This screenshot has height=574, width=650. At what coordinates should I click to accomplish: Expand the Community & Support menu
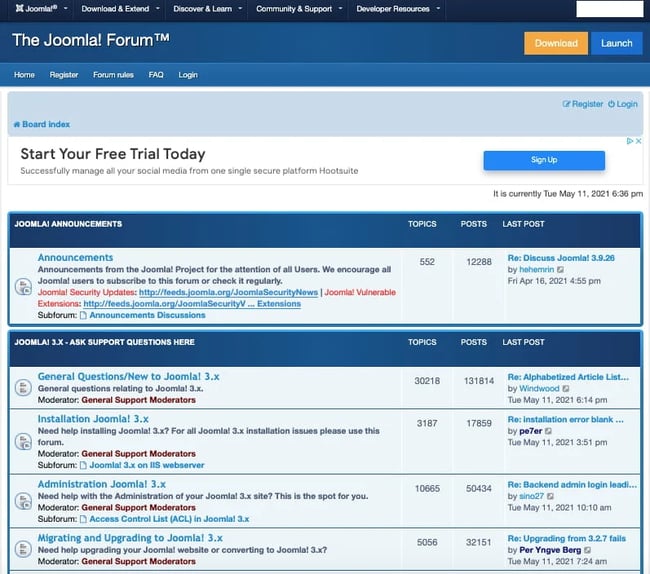coord(298,9)
